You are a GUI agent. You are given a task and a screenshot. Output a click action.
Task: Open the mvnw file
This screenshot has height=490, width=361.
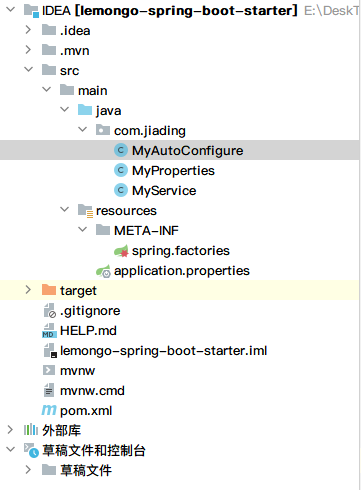point(77,371)
